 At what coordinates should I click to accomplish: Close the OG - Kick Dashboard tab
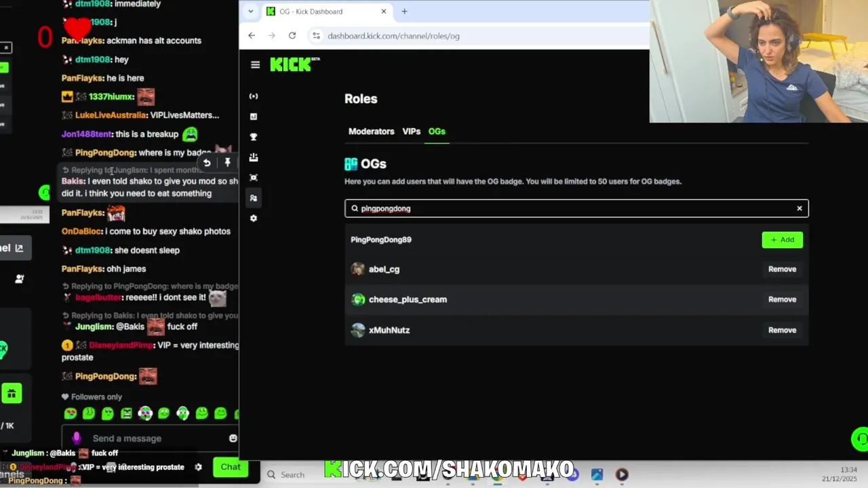point(383,12)
